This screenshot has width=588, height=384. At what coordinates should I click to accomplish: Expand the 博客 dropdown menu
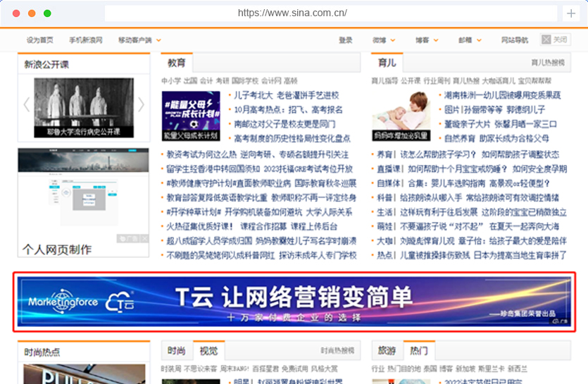pos(427,40)
